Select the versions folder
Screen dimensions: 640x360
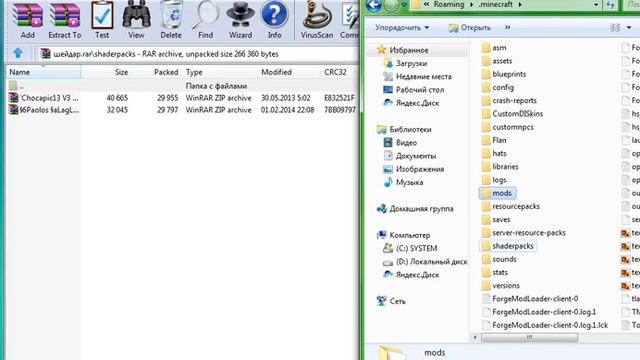tap(505, 286)
